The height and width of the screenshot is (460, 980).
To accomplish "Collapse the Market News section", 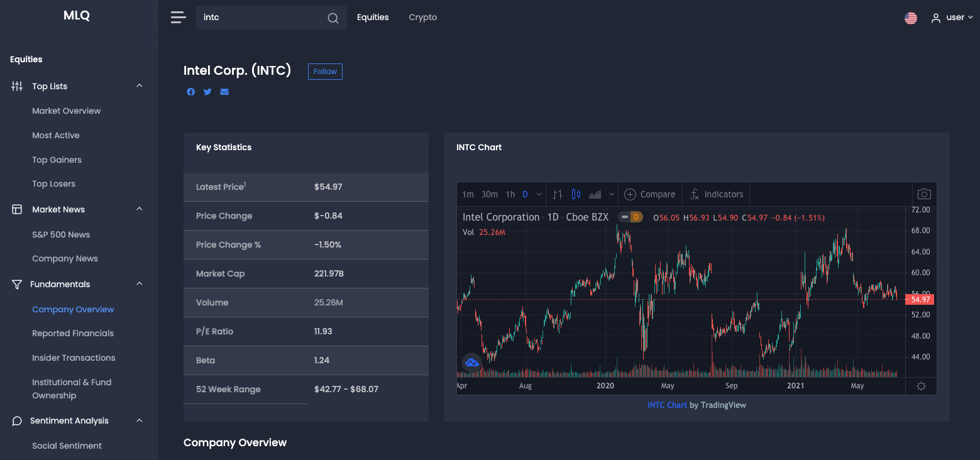I will coord(140,209).
